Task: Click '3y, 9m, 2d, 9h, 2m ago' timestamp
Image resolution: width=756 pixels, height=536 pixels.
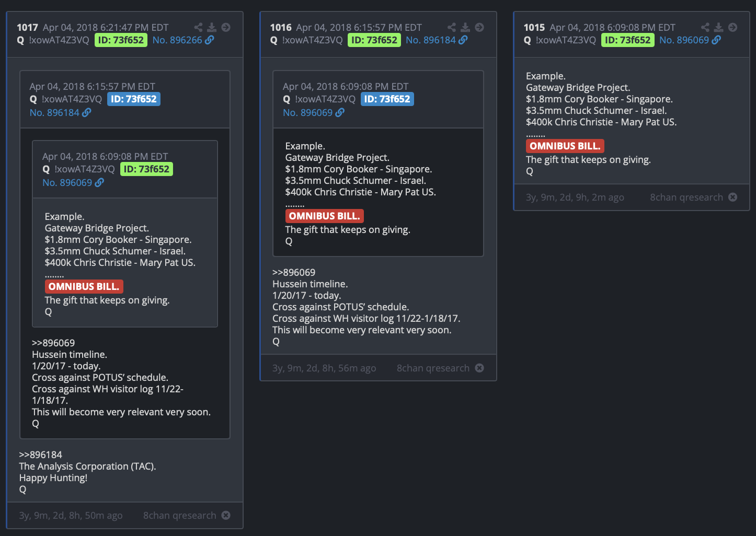Action: click(x=575, y=197)
